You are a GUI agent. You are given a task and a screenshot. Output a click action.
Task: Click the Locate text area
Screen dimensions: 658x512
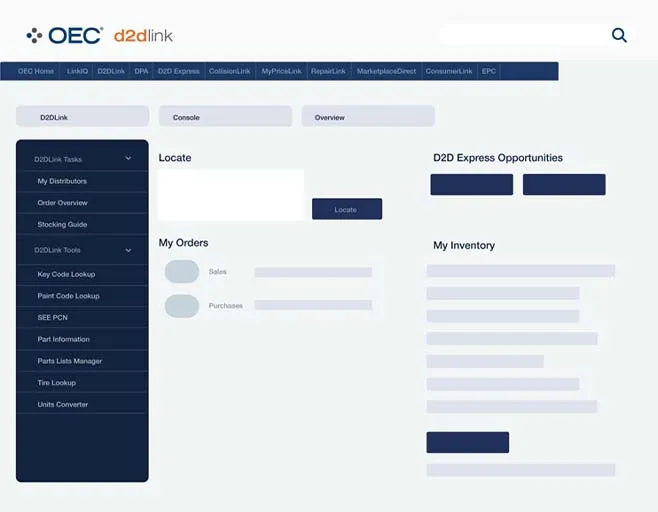(x=231, y=195)
